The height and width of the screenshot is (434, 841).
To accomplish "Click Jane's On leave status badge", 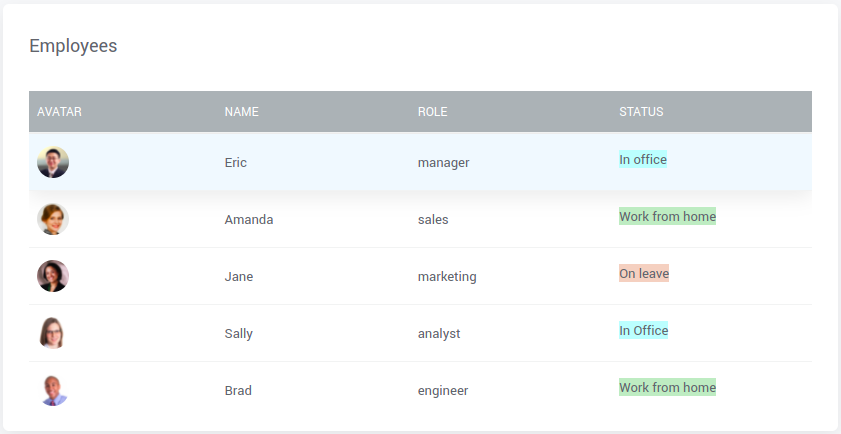I will [644, 273].
